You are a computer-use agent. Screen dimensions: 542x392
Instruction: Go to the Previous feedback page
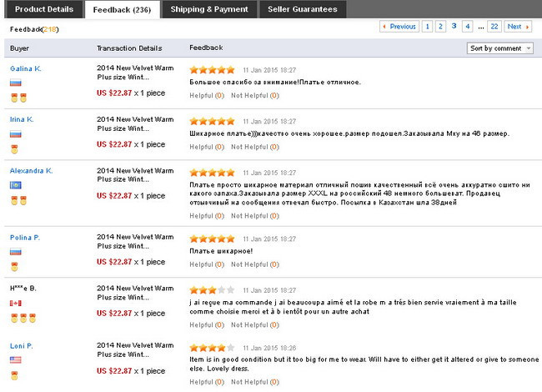pos(399,27)
